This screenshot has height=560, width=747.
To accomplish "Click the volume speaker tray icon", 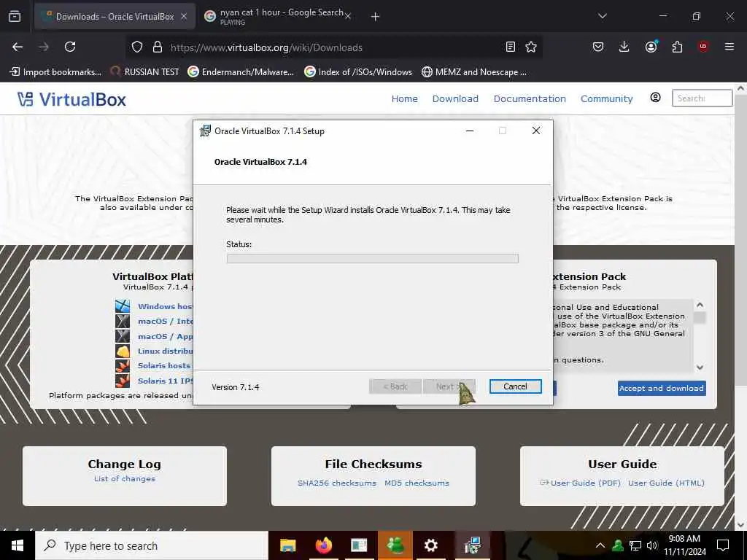I will pos(652,545).
